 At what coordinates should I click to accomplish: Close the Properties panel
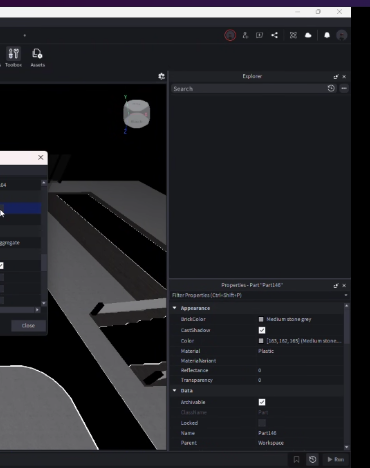tap(344, 286)
